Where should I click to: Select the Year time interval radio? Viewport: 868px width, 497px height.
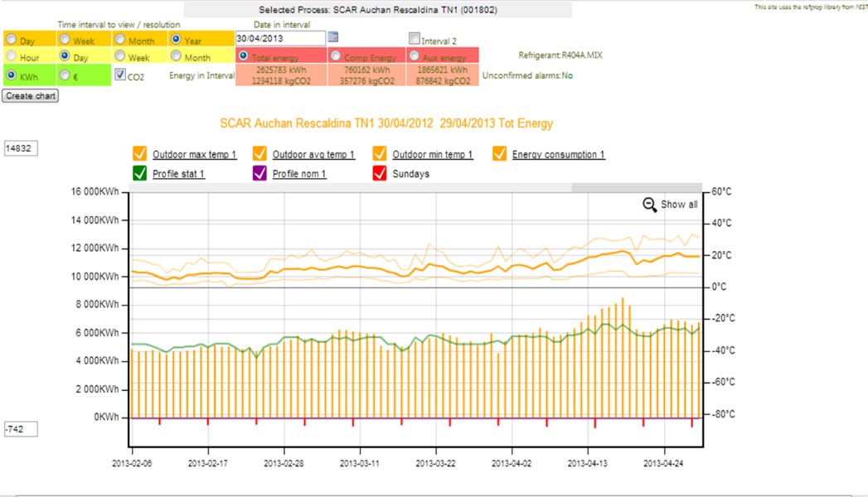tap(176, 39)
